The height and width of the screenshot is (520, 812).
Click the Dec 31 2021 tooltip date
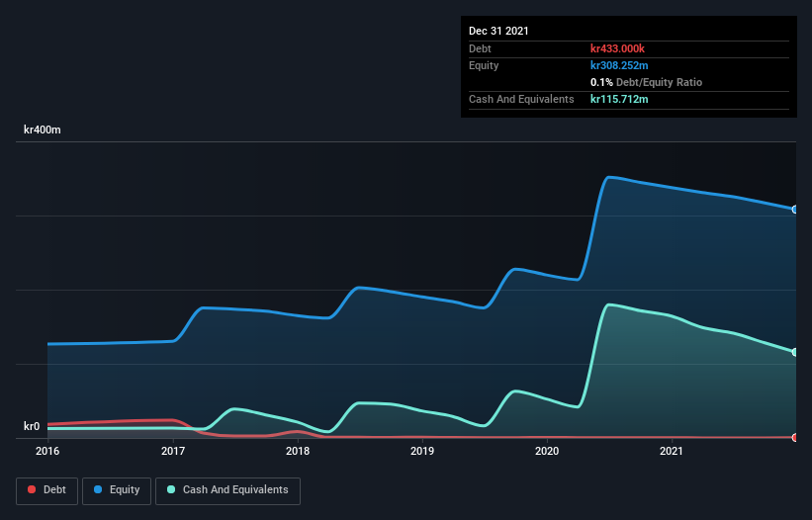coord(498,31)
